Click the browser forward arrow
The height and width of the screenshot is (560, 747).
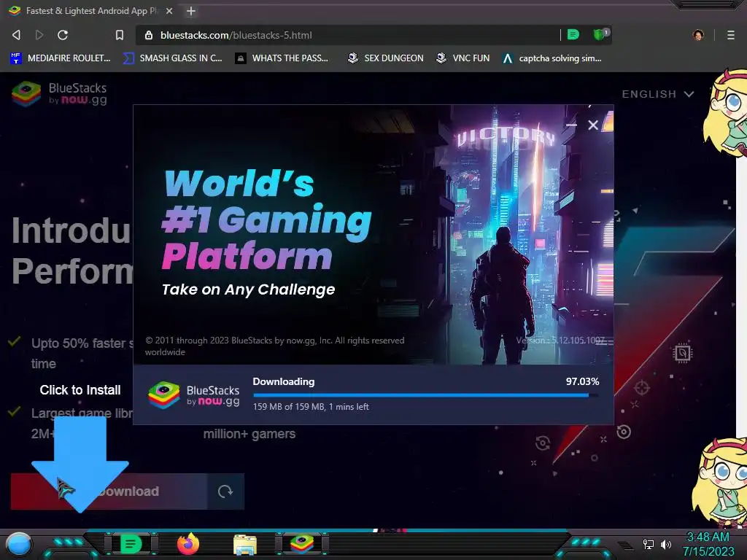coord(39,35)
